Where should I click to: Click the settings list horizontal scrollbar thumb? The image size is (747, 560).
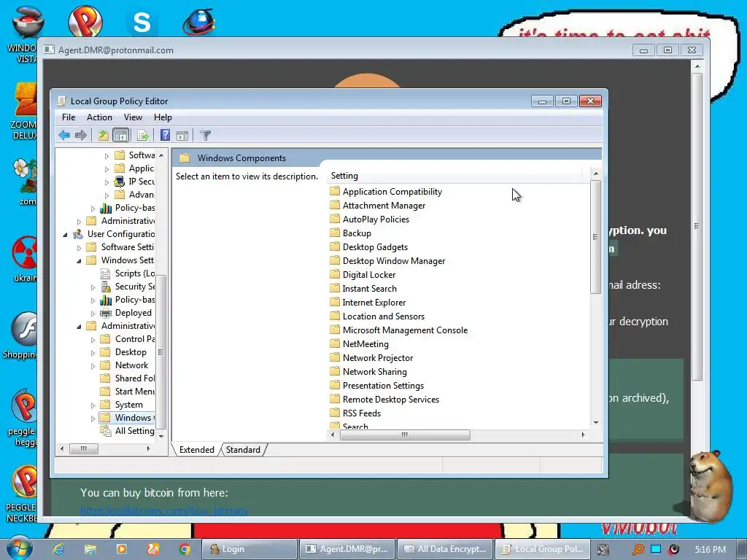click(x=405, y=435)
